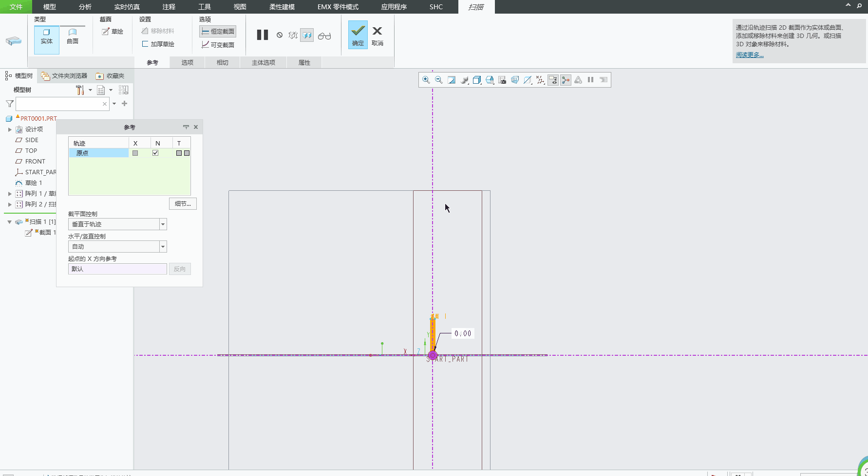The image size is (868, 476).
Task: Open the 参考 references tab
Action: (152, 63)
